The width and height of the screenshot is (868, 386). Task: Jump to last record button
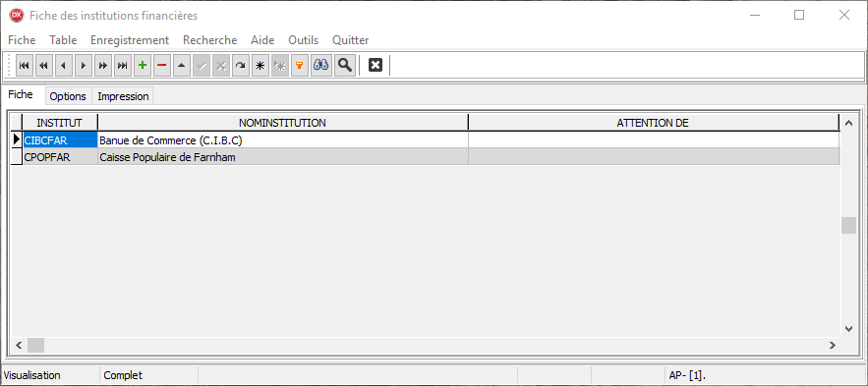pos(122,66)
